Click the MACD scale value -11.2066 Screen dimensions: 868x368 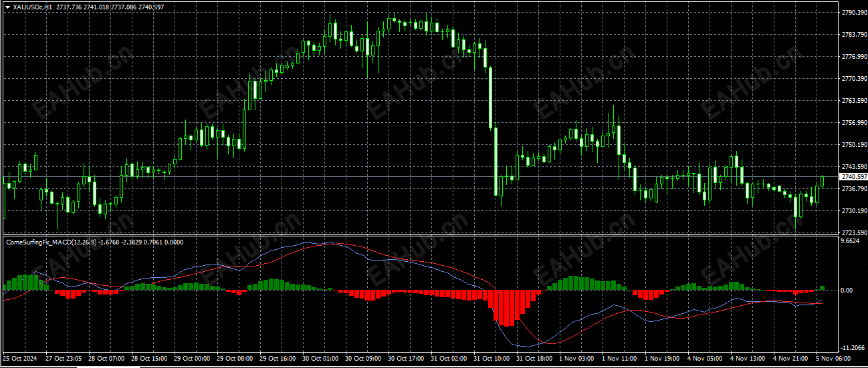tap(853, 348)
